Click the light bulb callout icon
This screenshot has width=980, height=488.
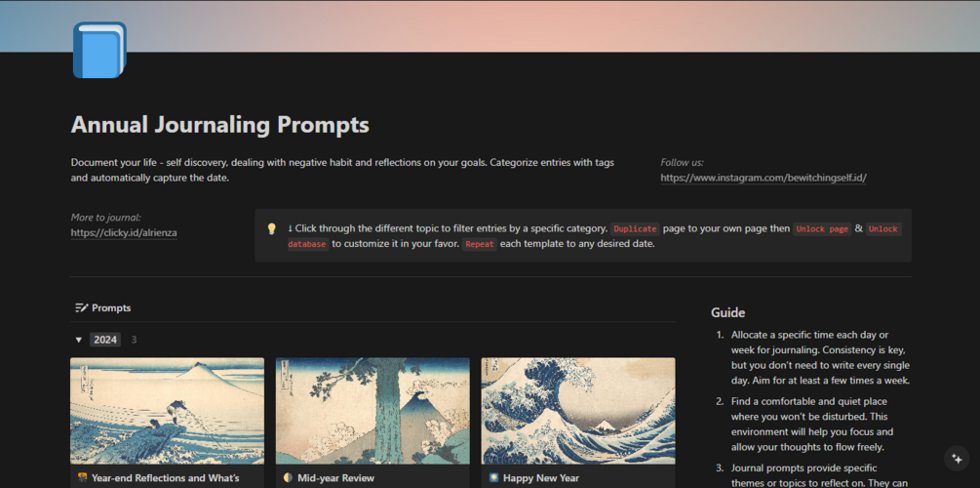point(271,229)
